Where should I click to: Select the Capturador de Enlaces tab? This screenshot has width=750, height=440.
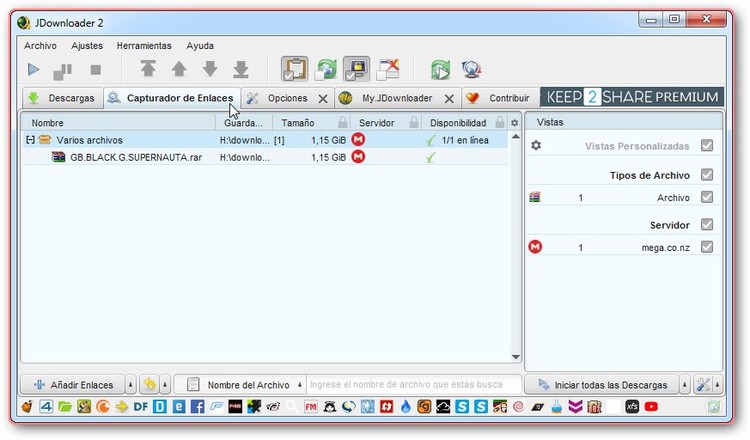(x=172, y=98)
